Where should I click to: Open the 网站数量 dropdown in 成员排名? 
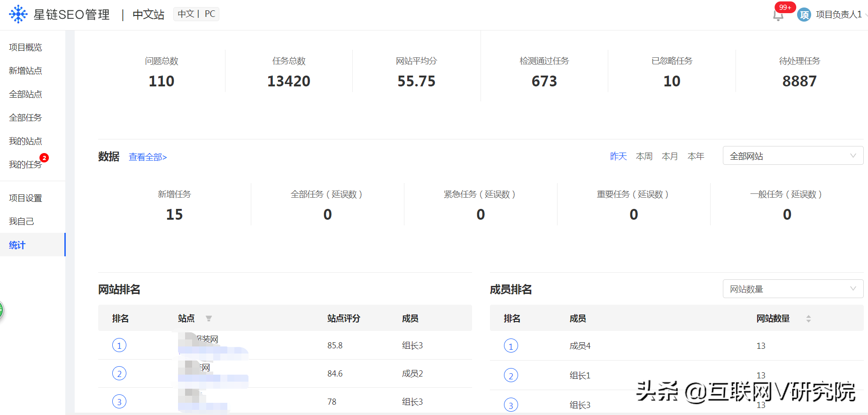(x=793, y=289)
